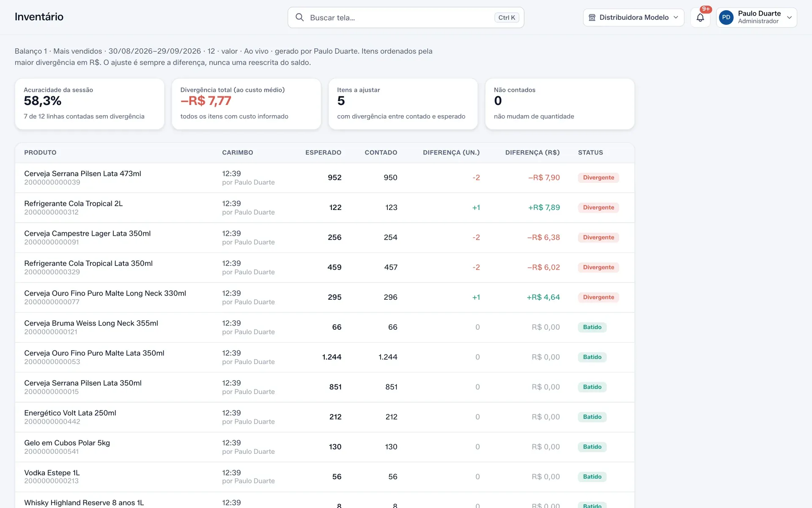Click the Itens a ajustar card

[403, 104]
